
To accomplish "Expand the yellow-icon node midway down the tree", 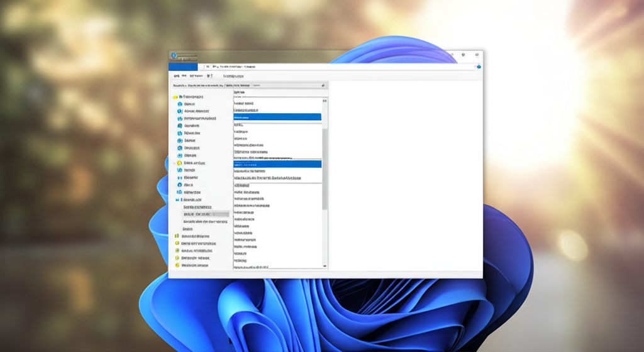I will coord(174,163).
